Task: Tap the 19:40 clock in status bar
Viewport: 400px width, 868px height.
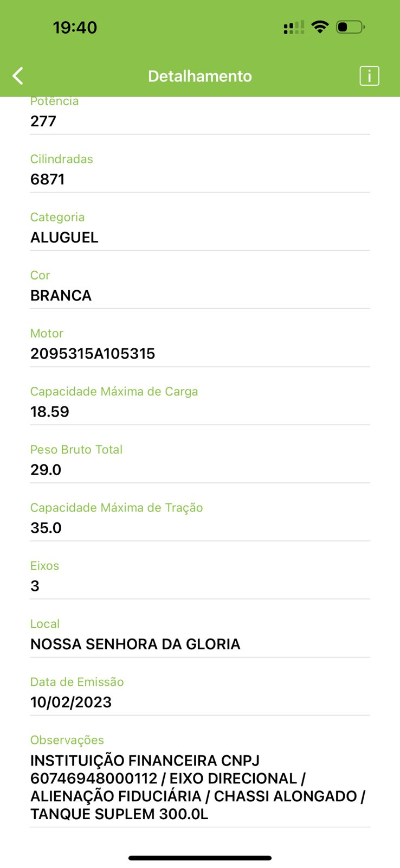Action: (x=75, y=28)
